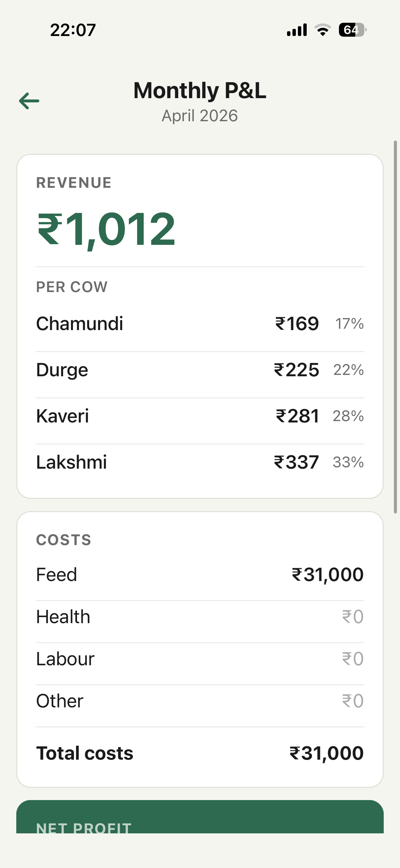The height and width of the screenshot is (868, 400).
Task: Select the Labour costs row
Action: (200, 659)
